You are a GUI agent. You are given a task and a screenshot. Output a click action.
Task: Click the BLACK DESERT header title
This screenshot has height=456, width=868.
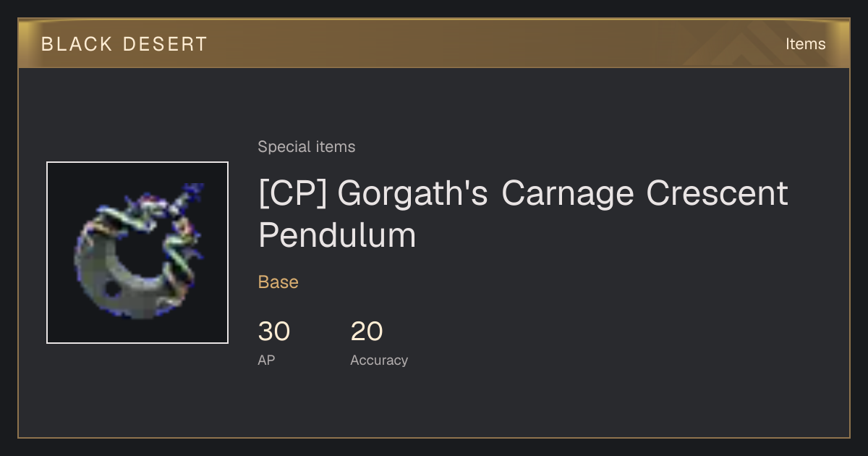point(124,44)
